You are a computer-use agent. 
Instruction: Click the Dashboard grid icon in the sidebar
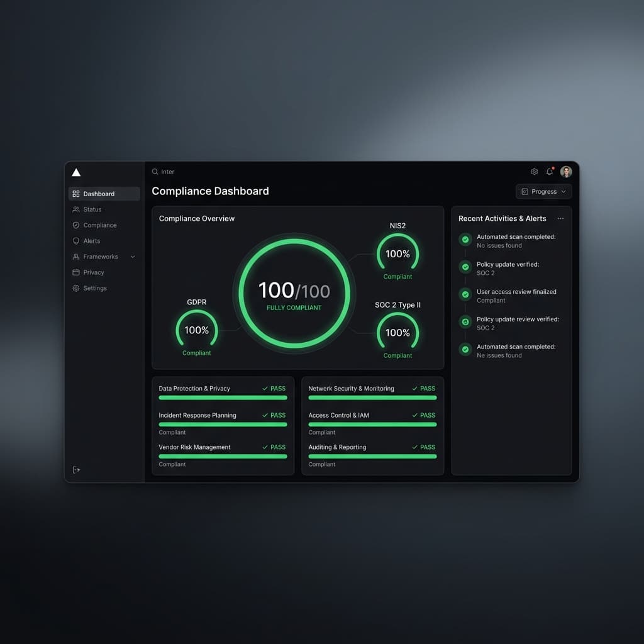(x=76, y=194)
